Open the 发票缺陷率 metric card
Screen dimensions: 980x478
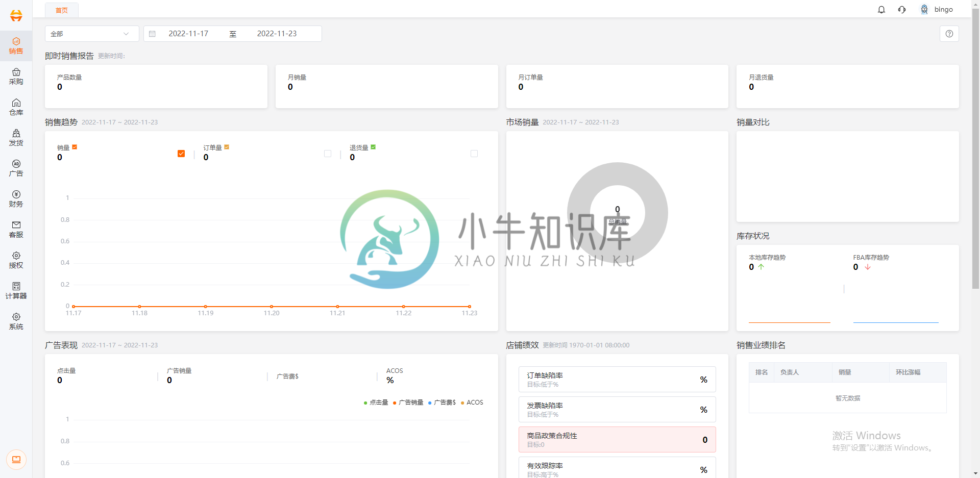(617, 410)
